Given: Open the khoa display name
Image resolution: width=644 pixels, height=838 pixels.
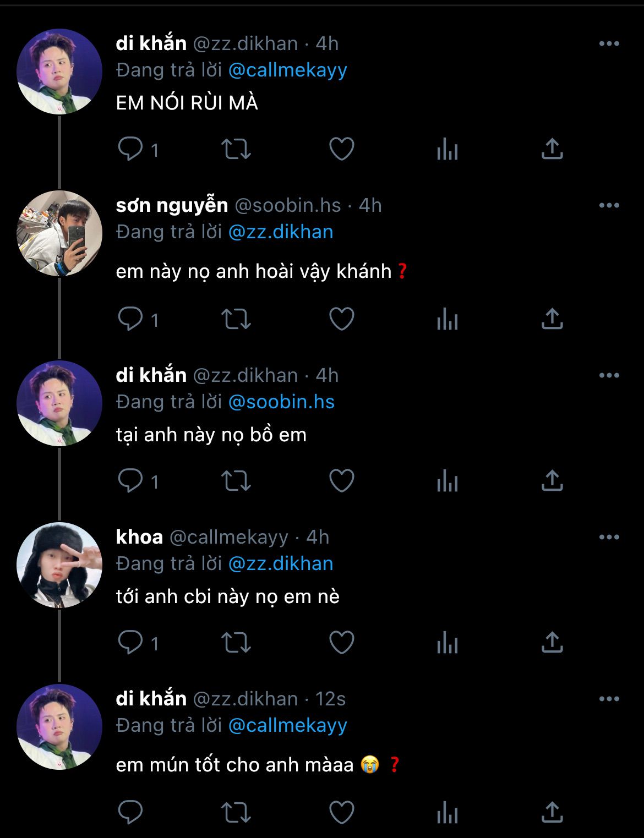Looking at the screenshot, I should [x=139, y=537].
